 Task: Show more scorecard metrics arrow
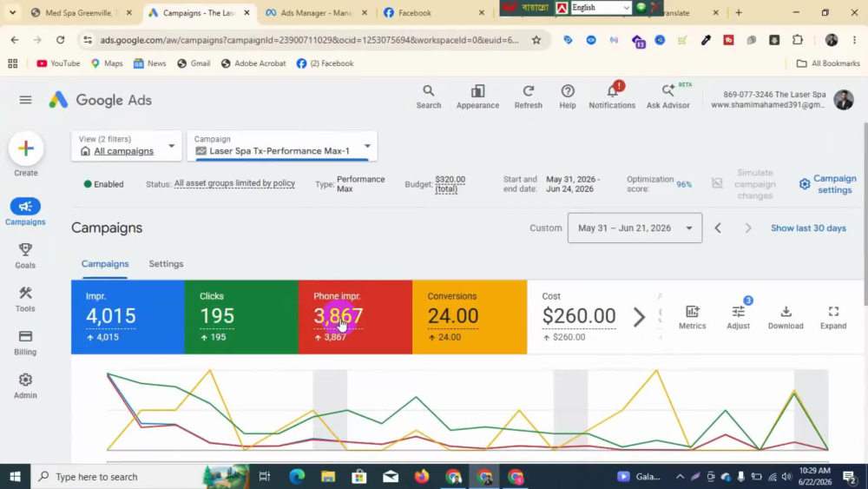640,317
